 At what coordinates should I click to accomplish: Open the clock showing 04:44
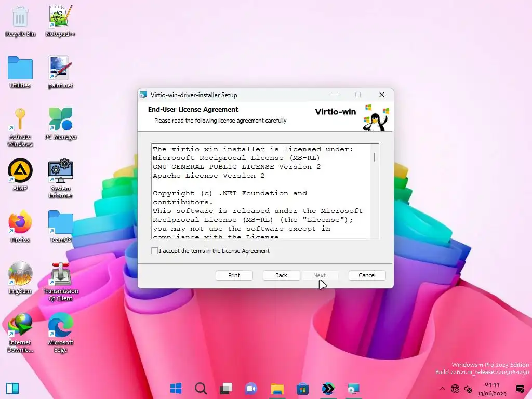coord(492,389)
